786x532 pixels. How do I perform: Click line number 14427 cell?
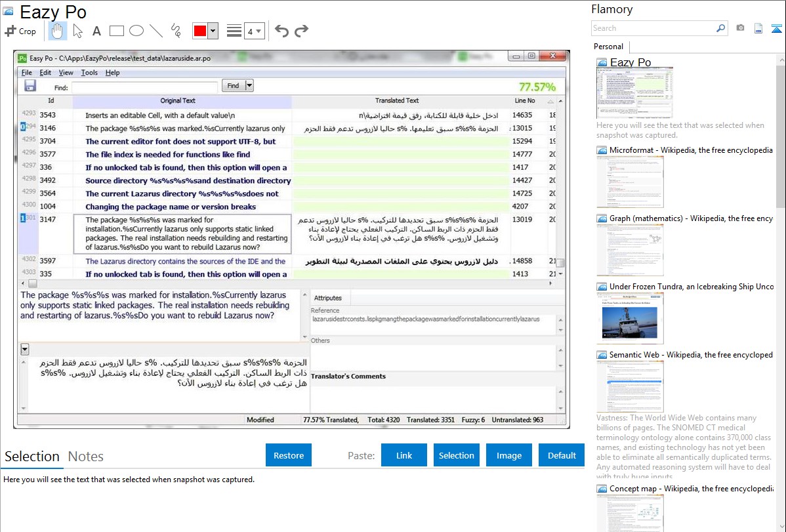click(x=522, y=180)
